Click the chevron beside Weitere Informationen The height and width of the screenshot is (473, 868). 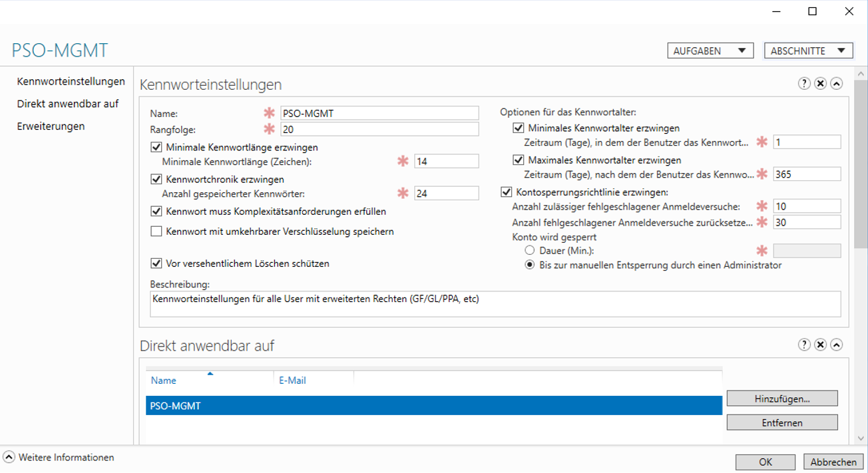pos(10,457)
